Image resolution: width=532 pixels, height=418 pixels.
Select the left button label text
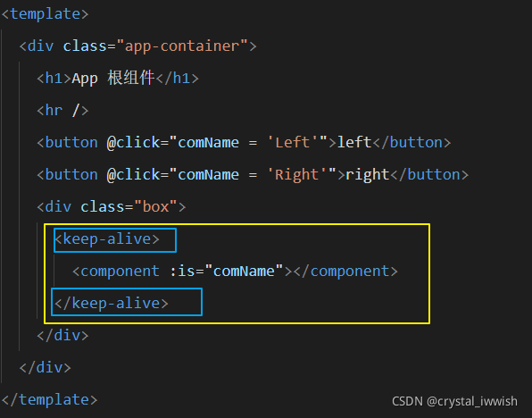[354, 142]
